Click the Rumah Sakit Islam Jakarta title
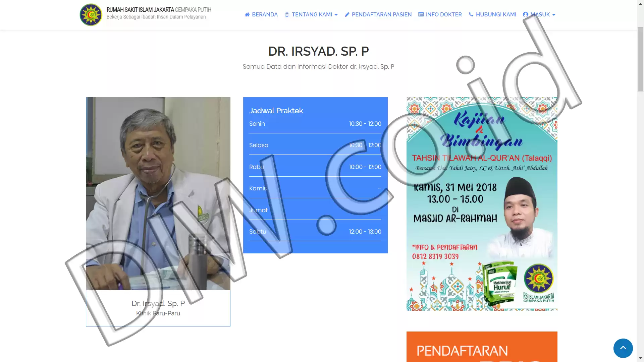Image resolution: width=644 pixels, height=362 pixels. click(x=159, y=10)
